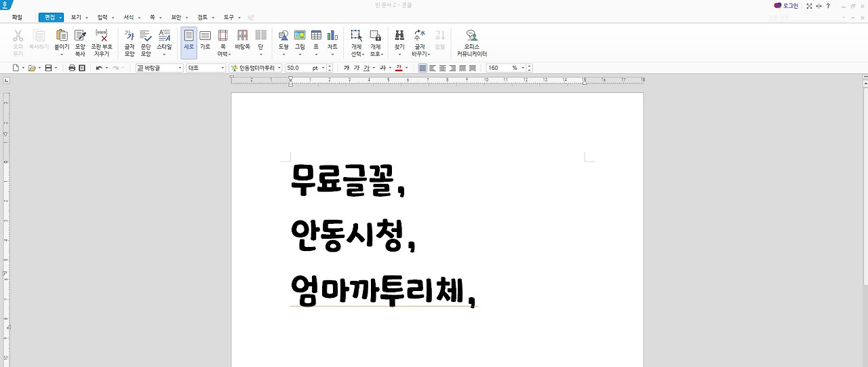This screenshot has height=367, width=868.
Task: Toggle strikethrough text formatting
Action: (382, 68)
